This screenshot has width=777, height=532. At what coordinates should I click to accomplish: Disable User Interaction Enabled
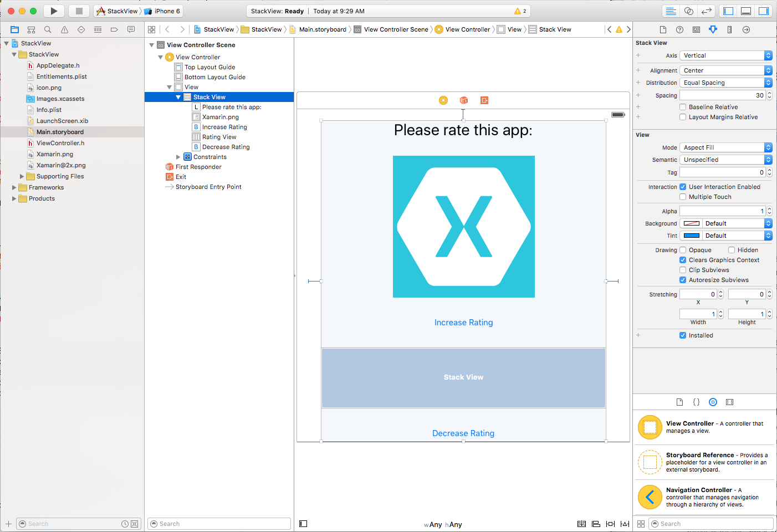[683, 187]
